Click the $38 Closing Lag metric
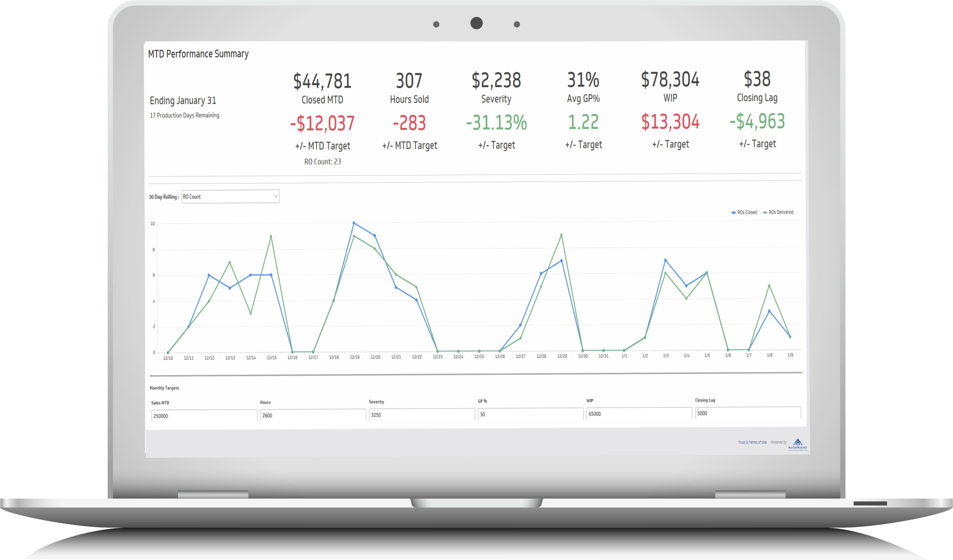Viewport: 953px width, 560px height. [757, 79]
